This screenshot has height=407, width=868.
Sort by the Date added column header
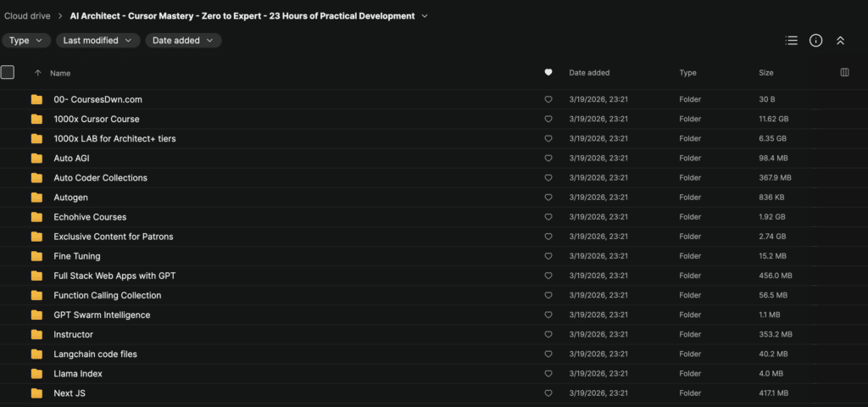(589, 73)
